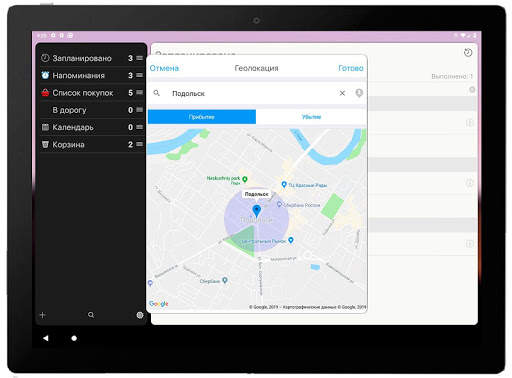Screen dimensions: 512x378
Task: Use my current location pin icon
Action: coord(359,93)
